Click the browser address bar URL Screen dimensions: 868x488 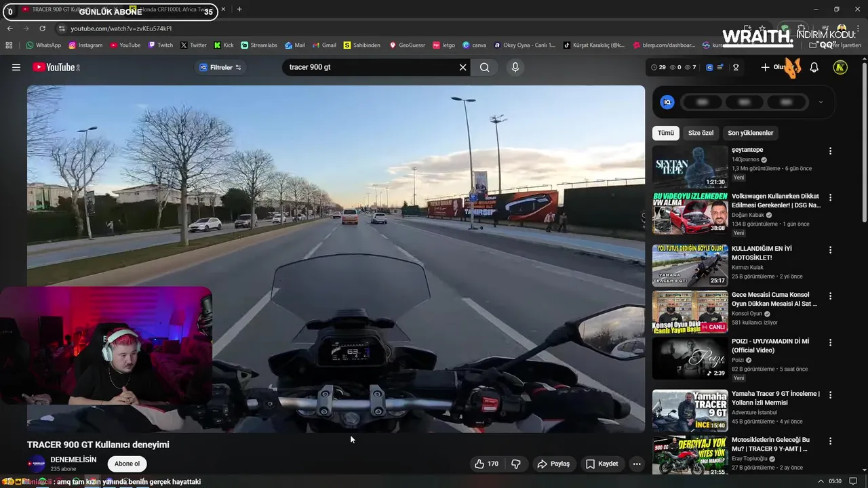click(121, 28)
